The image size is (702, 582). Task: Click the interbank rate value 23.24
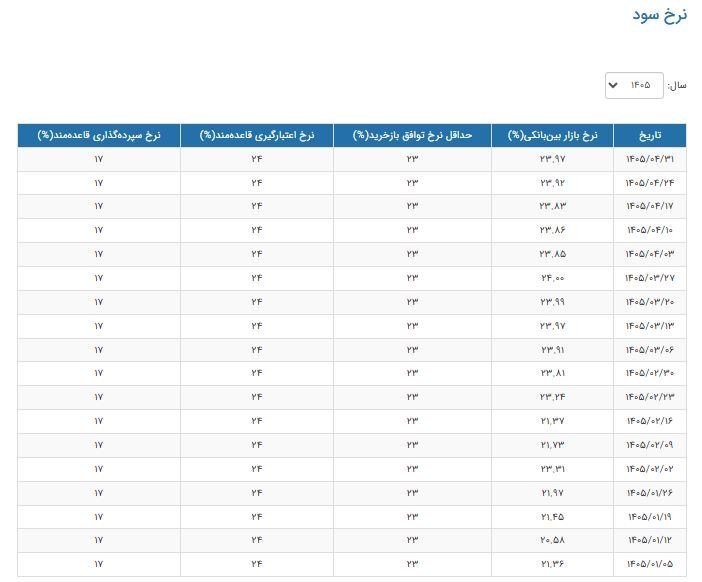[552, 397]
